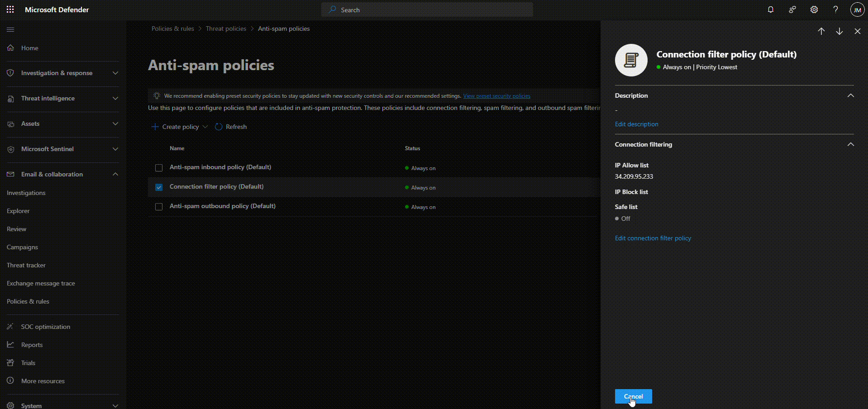
Task: Click the Home house icon
Action: pyautogui.click(x=10, y=48)
